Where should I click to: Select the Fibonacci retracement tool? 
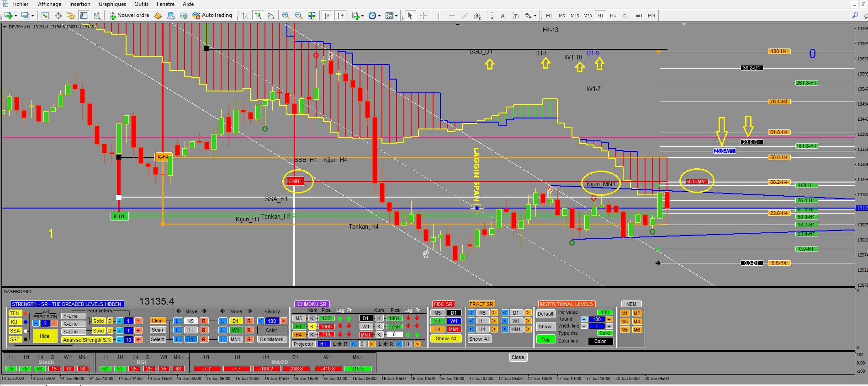pos(490,16)
